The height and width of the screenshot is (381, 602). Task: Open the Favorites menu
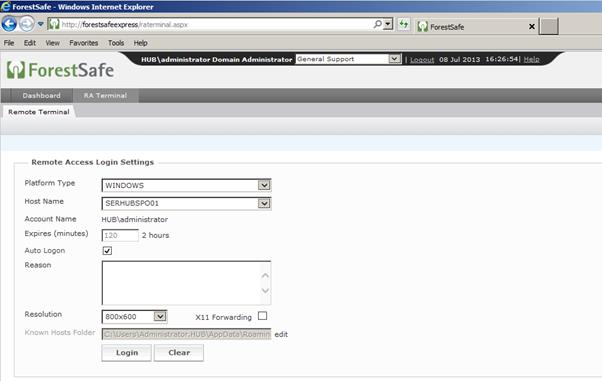[x=84, y=43]
